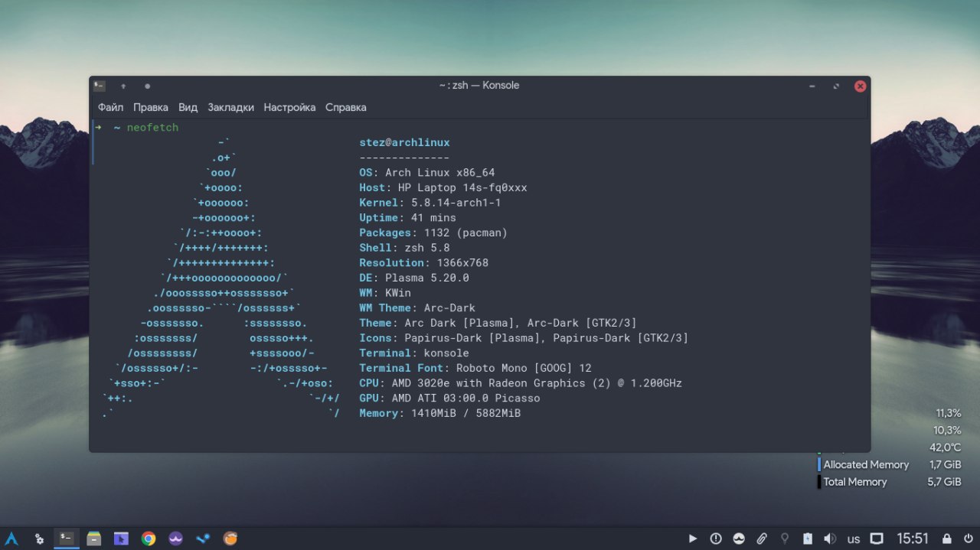This screenshot has height=550, width=980.
Task: Click the 'Icons: Papirus-Dark' line
Action: [x=524, y=338]
